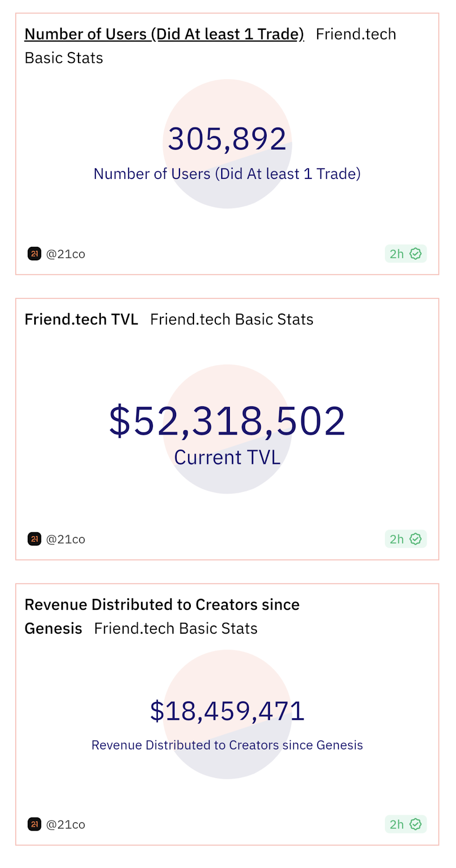Visit @21co profile from the Number of Users card
This screenshot has height=868, width=456.
coord(66,254)
